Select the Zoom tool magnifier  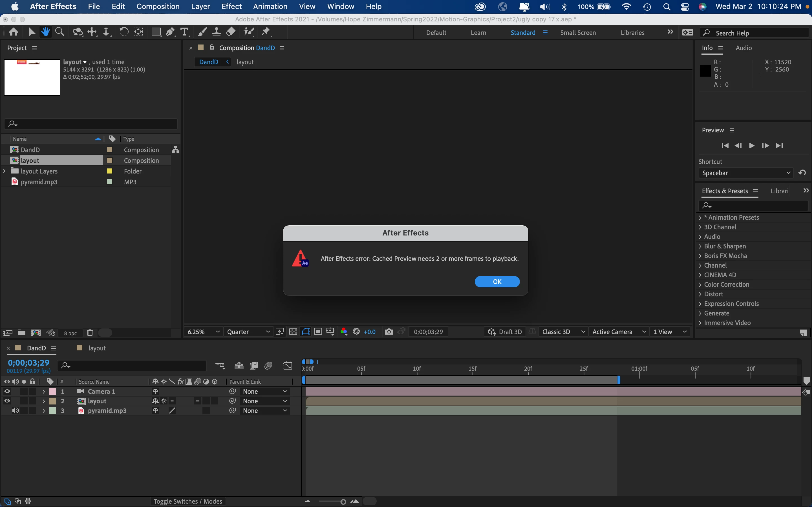coord(60,32)
